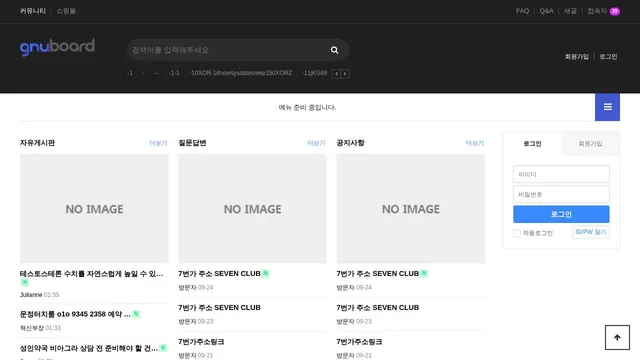Focus the 비밀번호 input field
Viewport: 640px width, 360px height.
point(561,194)
